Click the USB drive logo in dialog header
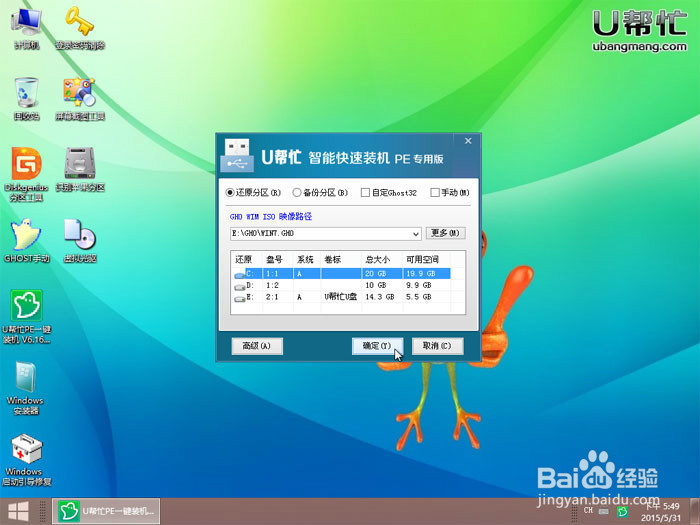The image size is (700, 525). [x=237, y=155]
